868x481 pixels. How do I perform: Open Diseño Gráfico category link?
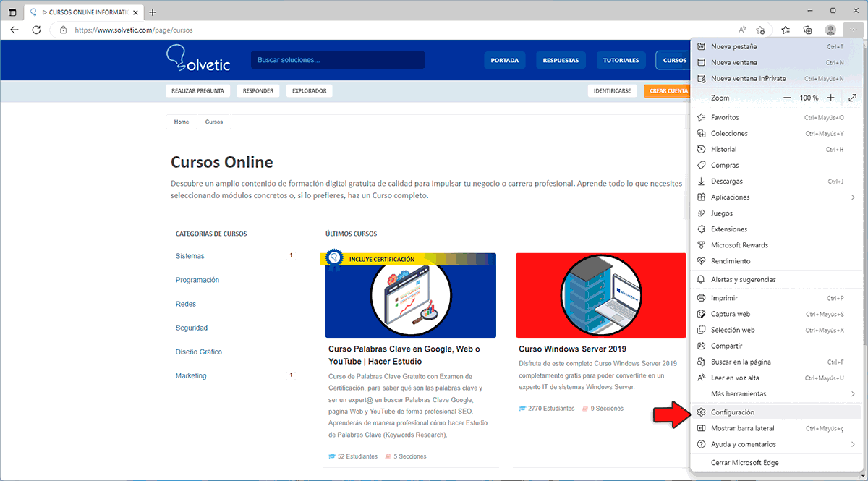(199, 352)
